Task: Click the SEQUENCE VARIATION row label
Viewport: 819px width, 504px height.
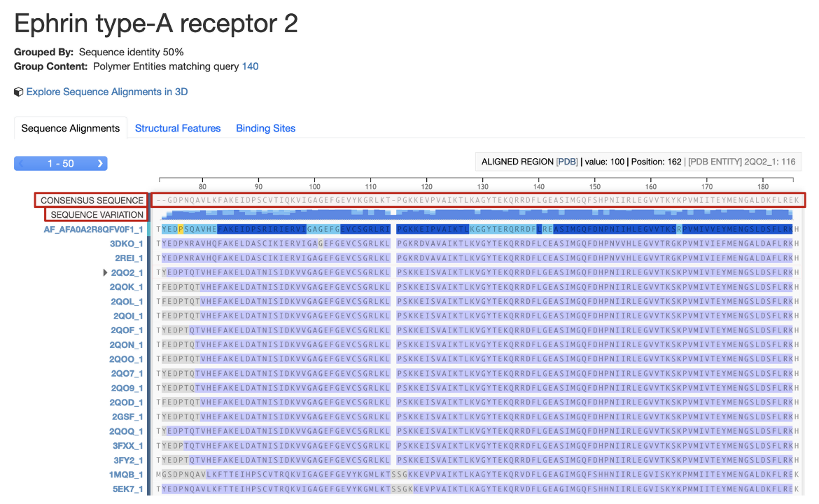Action: (97, 215)
